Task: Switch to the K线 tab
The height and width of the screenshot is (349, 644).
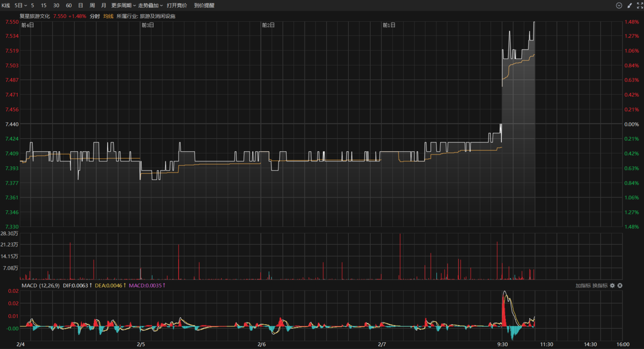Action: pos(5,5)
